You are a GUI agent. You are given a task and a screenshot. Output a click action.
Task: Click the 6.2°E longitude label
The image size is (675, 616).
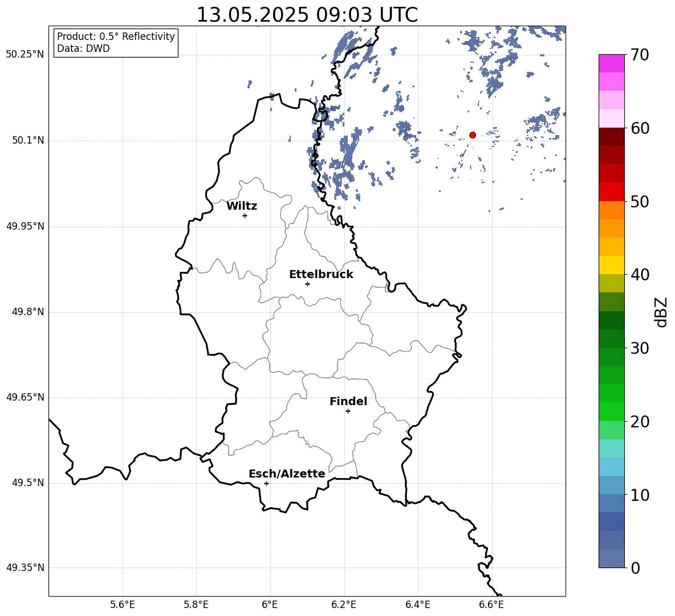pos(344,605)
